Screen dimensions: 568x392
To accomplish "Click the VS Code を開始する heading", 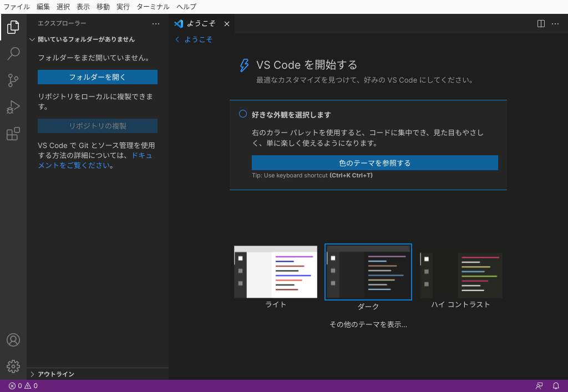I will click(306, 65).
